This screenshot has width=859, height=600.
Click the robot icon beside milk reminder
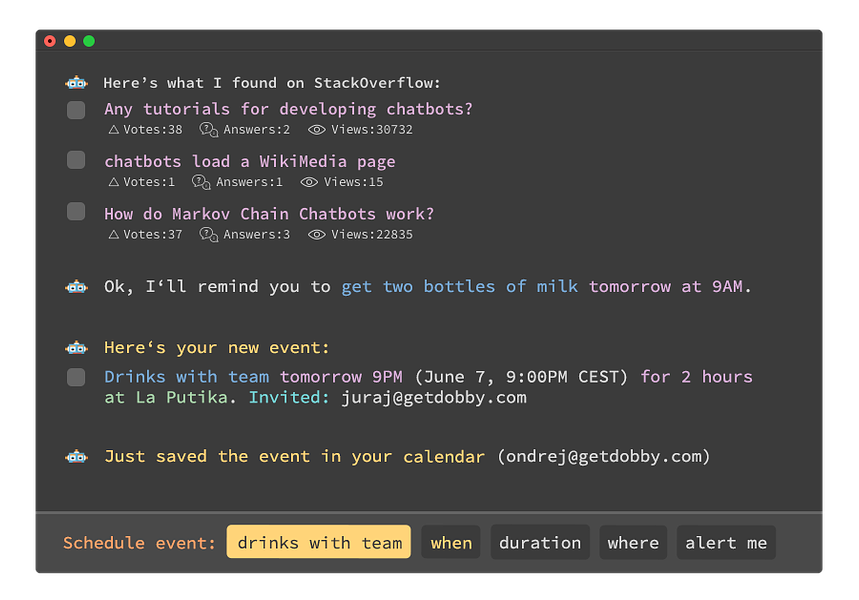pyautogui.click(x=76, y=287)
